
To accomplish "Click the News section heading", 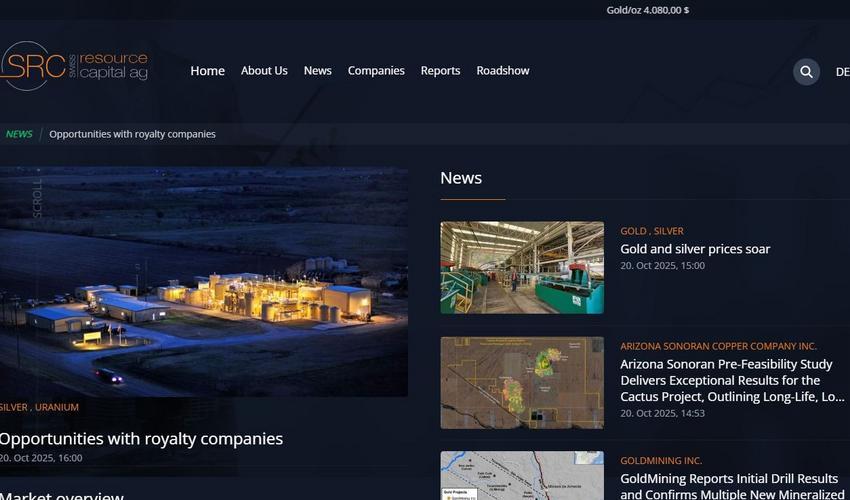I will click(461, 178).
